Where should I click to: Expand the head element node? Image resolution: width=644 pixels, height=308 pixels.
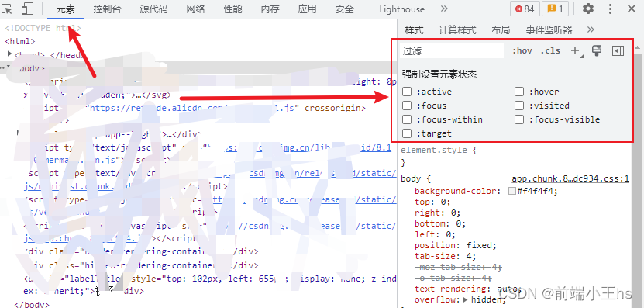(x=10, y=54)
